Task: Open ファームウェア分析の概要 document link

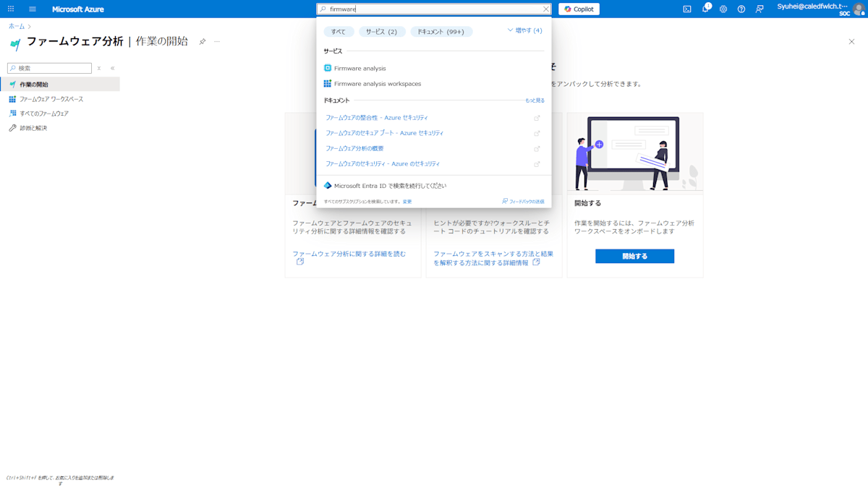Action: (x=354, y=148)
